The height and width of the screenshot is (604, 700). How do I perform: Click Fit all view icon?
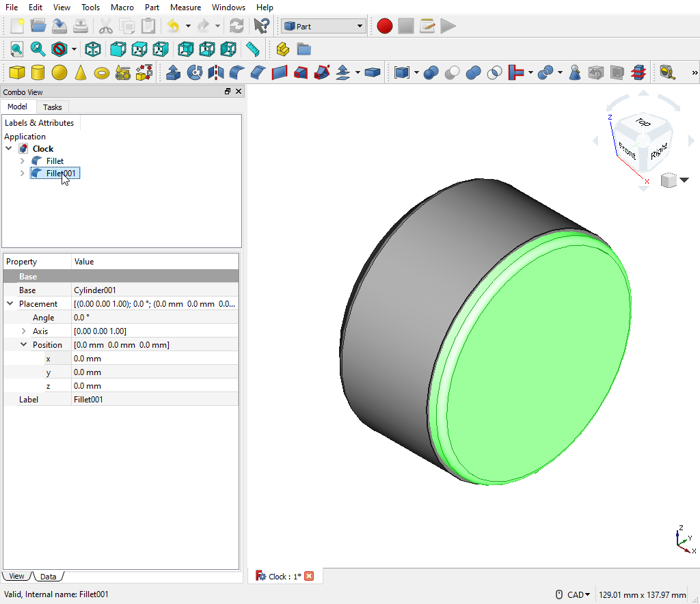click(17, 49)
